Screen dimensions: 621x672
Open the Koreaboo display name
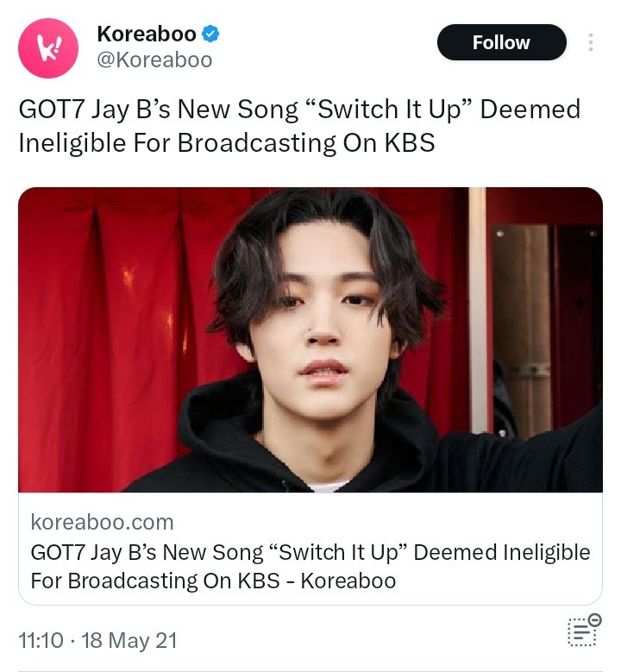(x=147, y=34)
